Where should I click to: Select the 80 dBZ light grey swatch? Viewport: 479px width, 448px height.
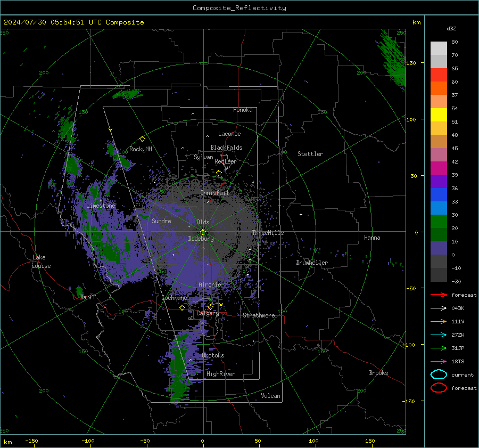[x=439, y=48]
